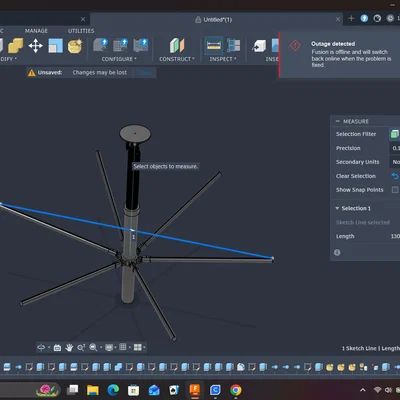This screenshot has width=400, height=400.
Task: Open the Precision dropdown in Measure
Action: pos(395,148)
